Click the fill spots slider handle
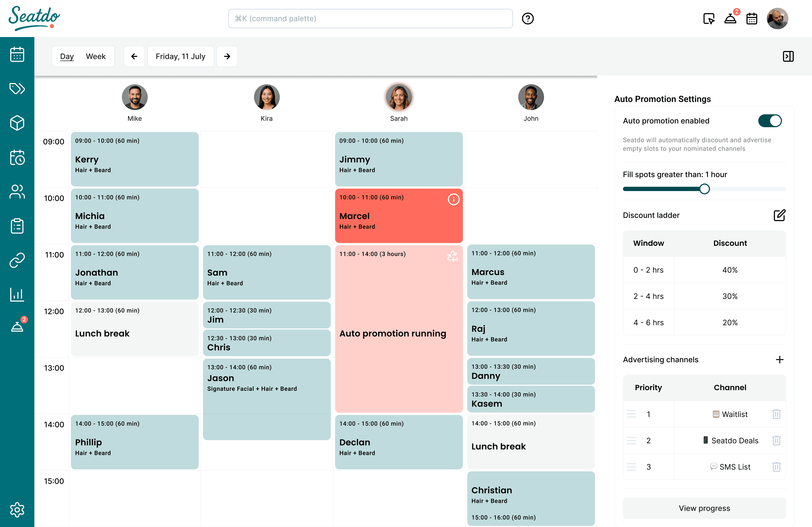Screen dimensions: 812x527 (x=705, y=189)
